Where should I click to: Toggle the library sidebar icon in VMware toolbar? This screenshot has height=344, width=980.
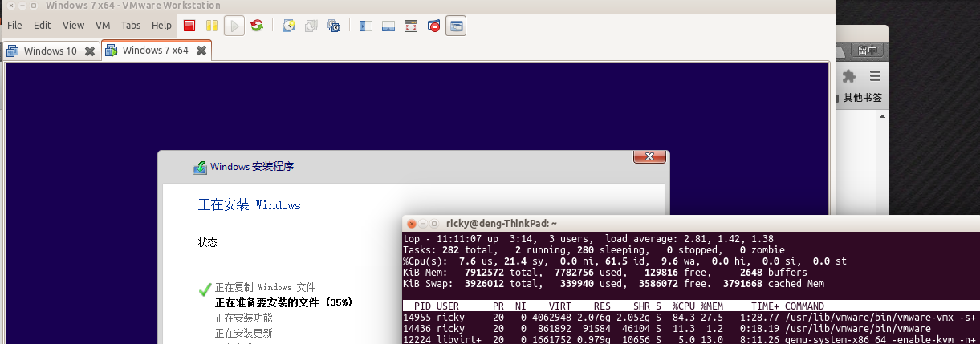pyautogui.click(x=366, y=26)
